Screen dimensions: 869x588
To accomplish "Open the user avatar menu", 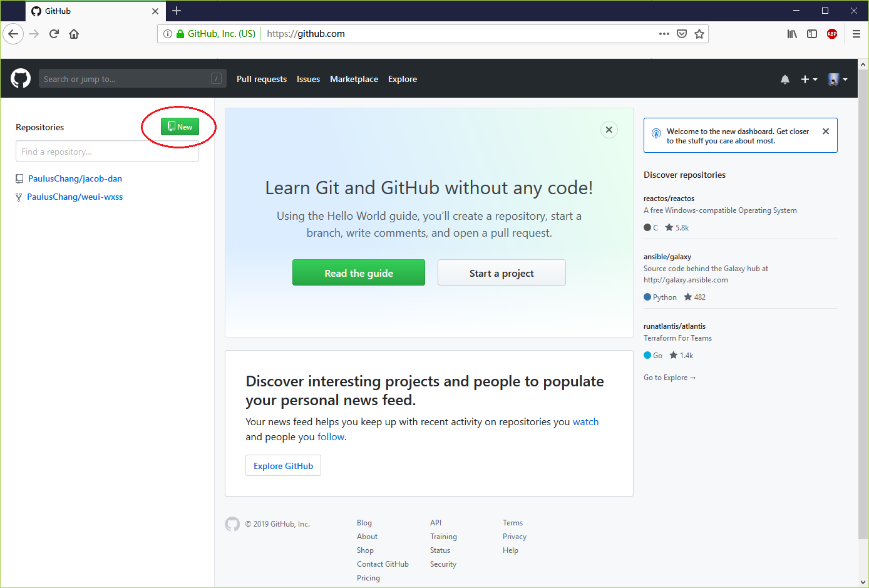I will 838,80.
